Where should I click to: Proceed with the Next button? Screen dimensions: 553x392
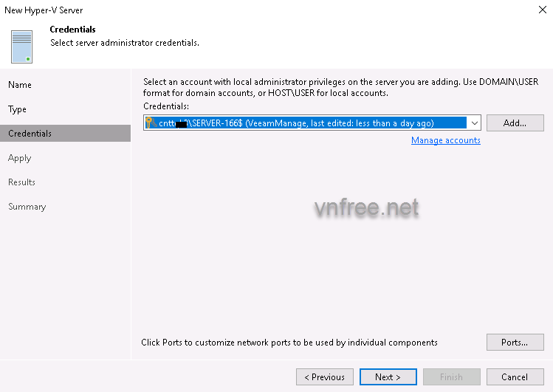pyautogui.click(x=388, y=377)
